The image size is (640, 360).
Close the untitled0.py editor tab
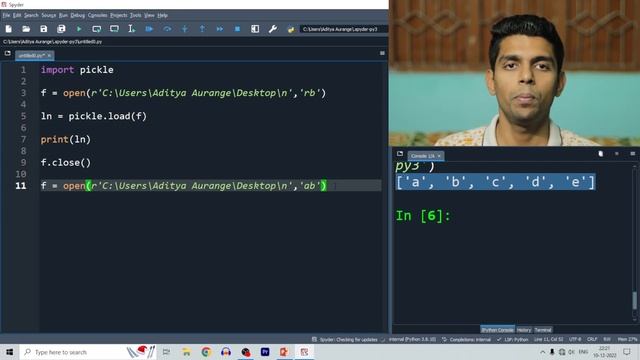(x=49, y=56)
